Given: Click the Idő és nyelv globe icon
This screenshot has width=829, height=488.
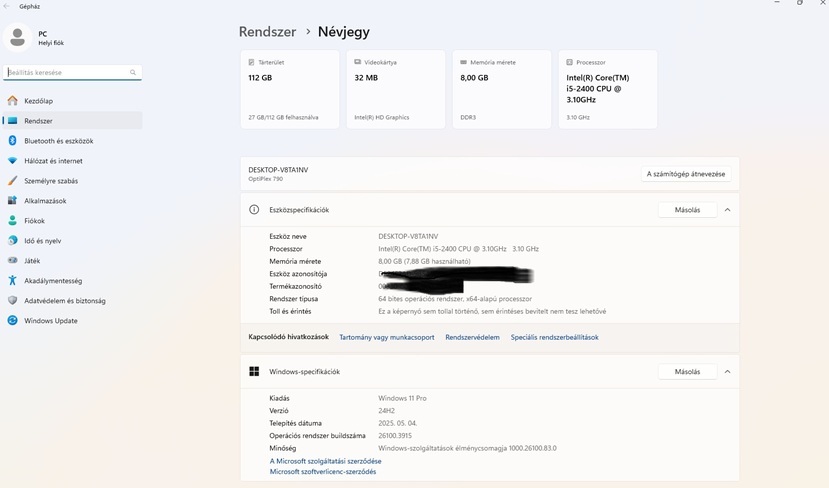Looking at the screenshot, I should click(13, 241).
